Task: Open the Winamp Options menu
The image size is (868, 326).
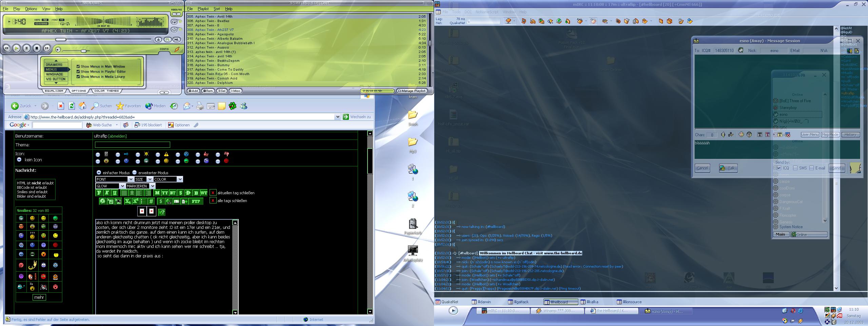Action: point(31,9)
